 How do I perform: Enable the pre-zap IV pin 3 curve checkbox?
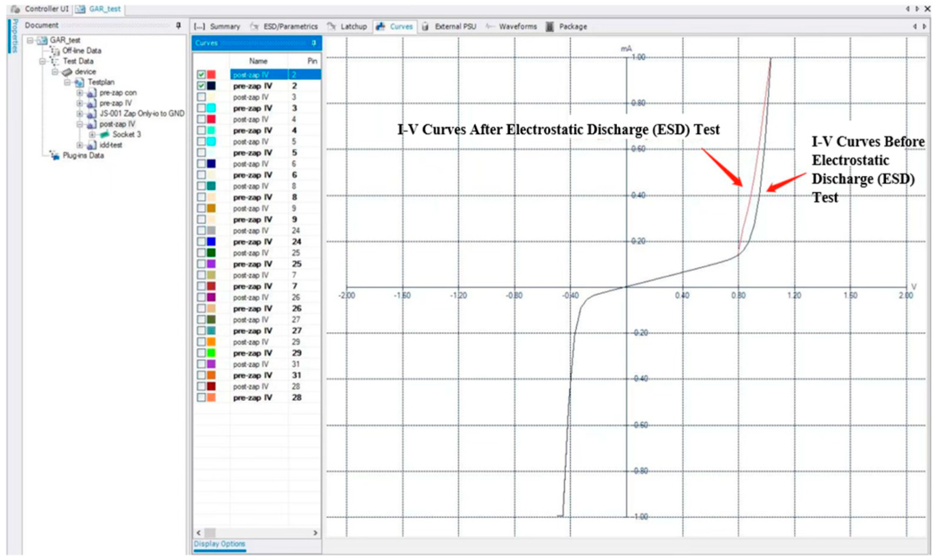(x=201, y=108)
